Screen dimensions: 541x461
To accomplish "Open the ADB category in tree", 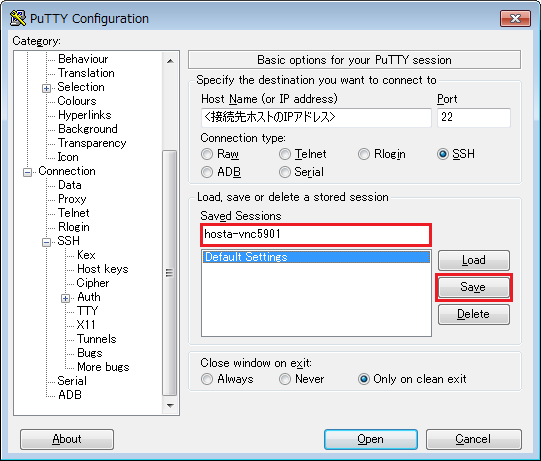I will 70,395.
